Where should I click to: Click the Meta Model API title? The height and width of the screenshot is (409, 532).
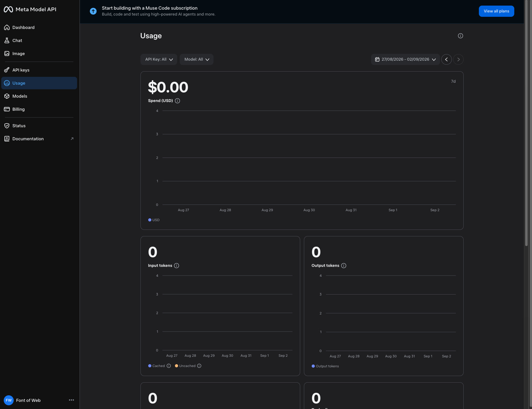(36, 9)
